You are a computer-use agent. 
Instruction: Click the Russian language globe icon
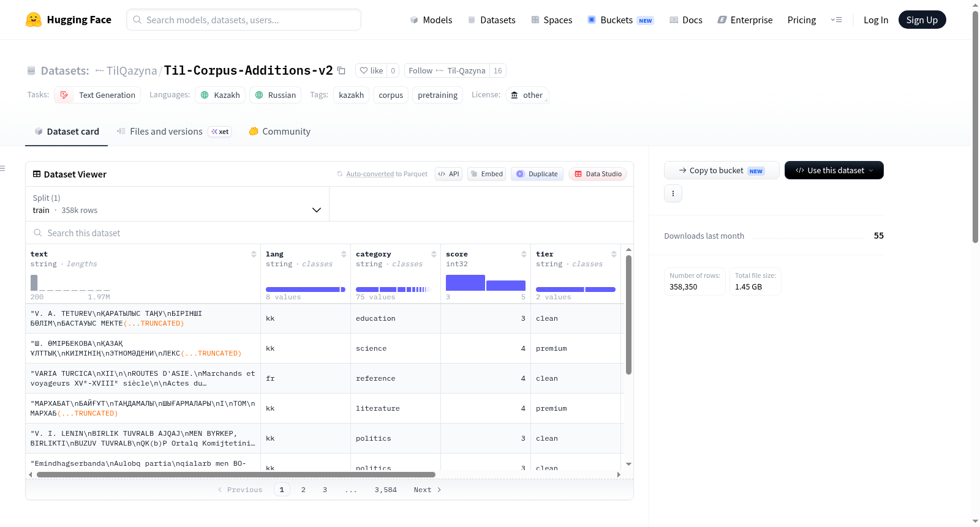click(x=259, y=95)
